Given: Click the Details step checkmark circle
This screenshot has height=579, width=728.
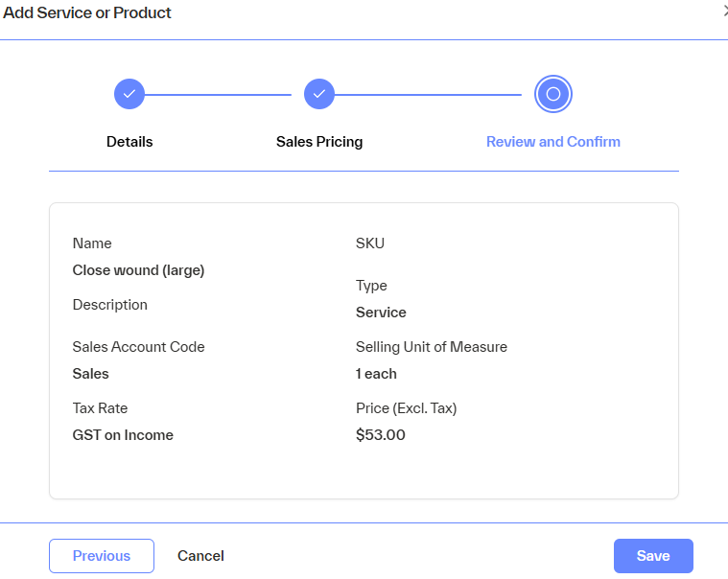Looking at the screenshot, I should click(129, 94).
